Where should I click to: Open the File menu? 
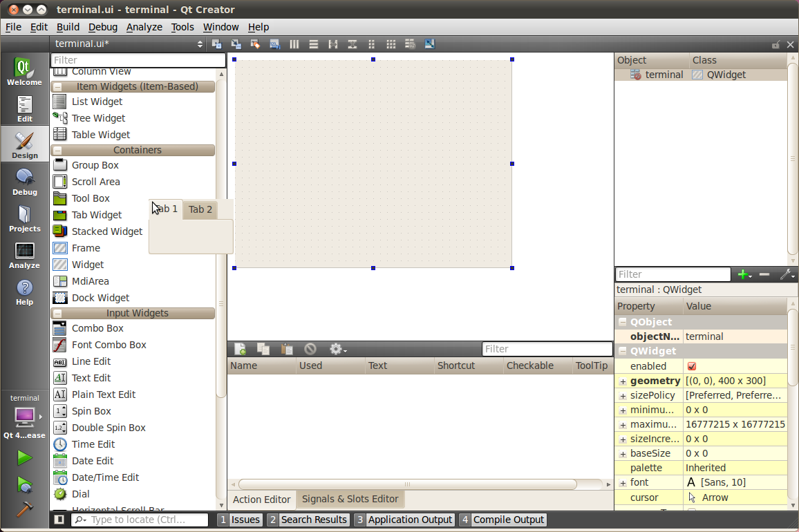pos(13,27)
